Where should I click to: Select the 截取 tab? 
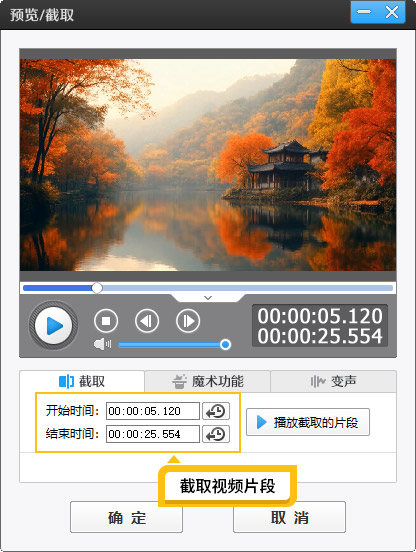[x=82, y=381]
